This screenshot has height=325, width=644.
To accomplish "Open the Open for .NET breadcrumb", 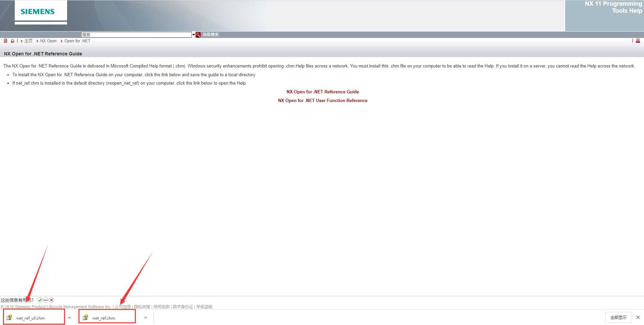I will tap(77, 41).
